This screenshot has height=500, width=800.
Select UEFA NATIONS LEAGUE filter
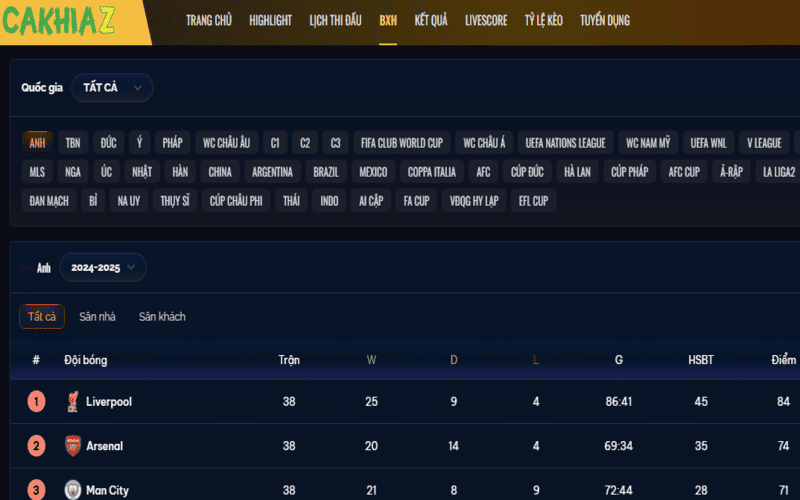[566, 143]
